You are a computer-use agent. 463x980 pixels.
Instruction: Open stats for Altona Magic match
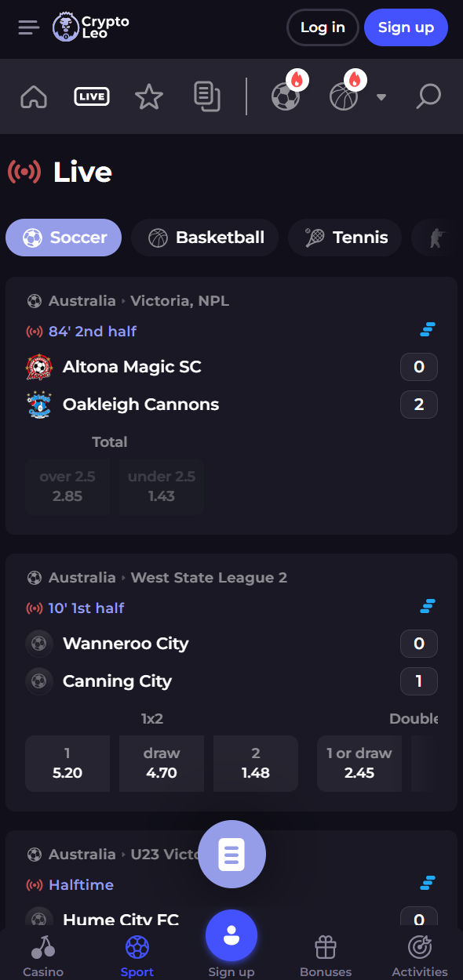428,330
